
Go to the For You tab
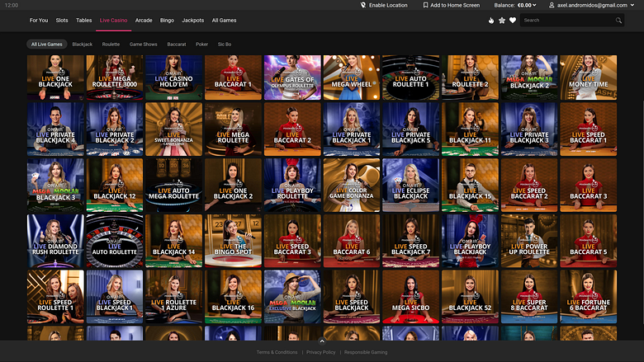pos(39,20)
